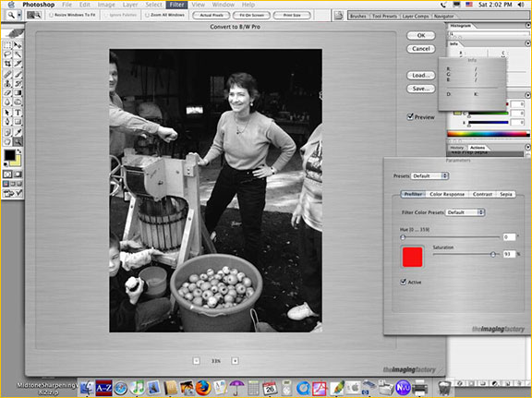Click the Load... button
Viewport: 532px width, 398px height.
coord(421,76)
